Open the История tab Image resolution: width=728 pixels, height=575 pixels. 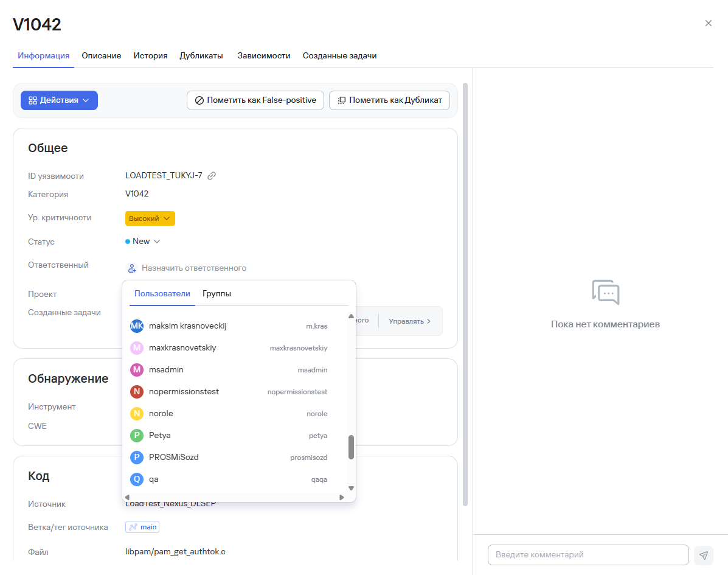tap(150, 56)
